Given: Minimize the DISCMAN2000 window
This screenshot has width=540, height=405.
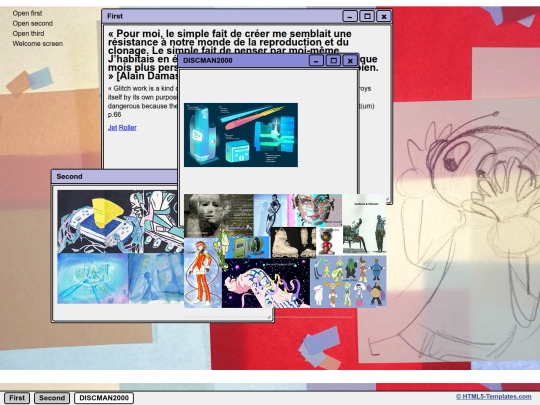Looking at the screenshot, I should pos(316,61).
